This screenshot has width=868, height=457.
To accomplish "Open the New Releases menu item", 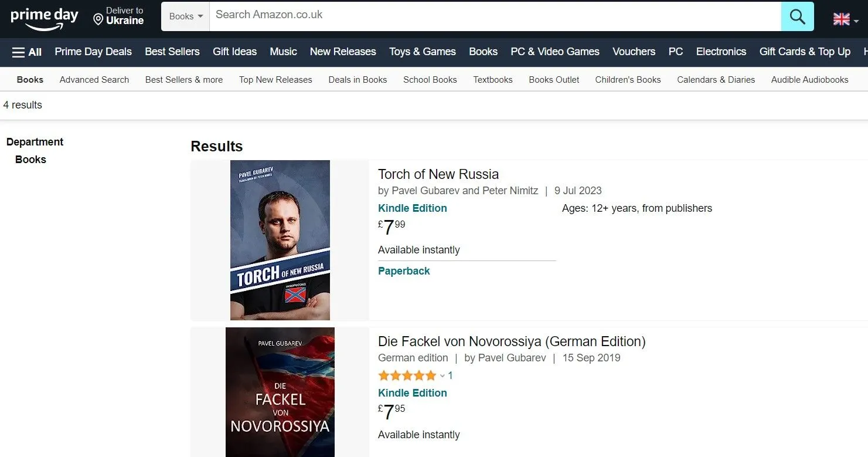I will pyautogui.click(x=343, y=52).
